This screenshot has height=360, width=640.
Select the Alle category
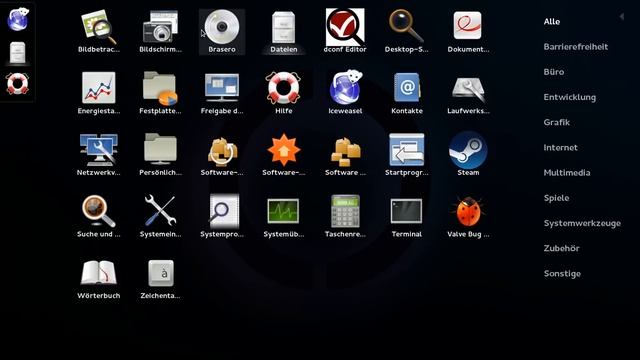[552, 22]
